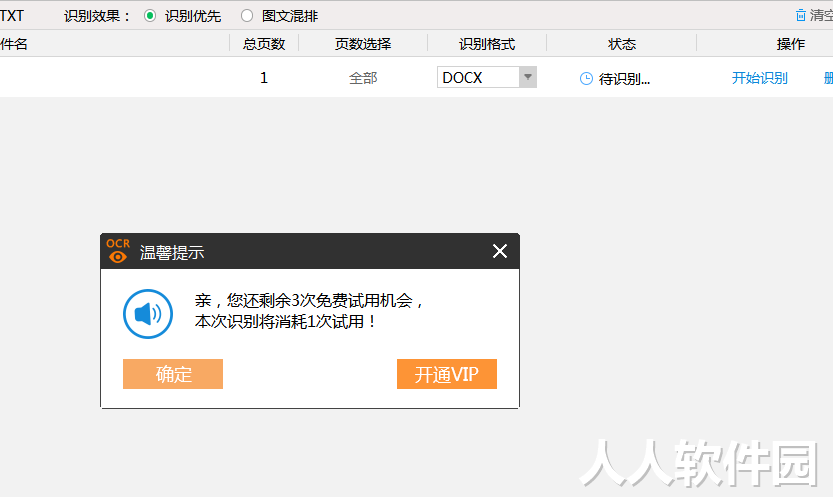This screenshot has width=833, height=497.
Task: Click the page count value 1
Action: (264, 78)
